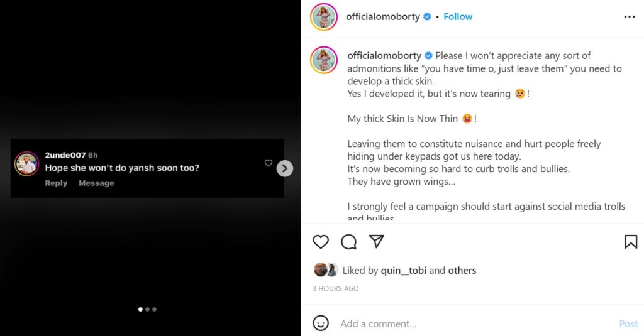Click Message under 2unde007 comment
The width and height of the screenshot is (644, 336).
[x=96, y=183]
